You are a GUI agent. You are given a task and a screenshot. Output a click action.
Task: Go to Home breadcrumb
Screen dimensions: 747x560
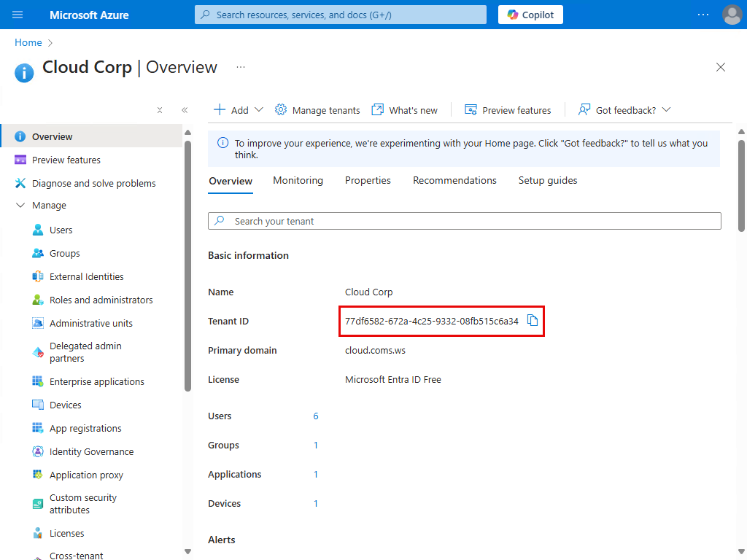point(28,42)
